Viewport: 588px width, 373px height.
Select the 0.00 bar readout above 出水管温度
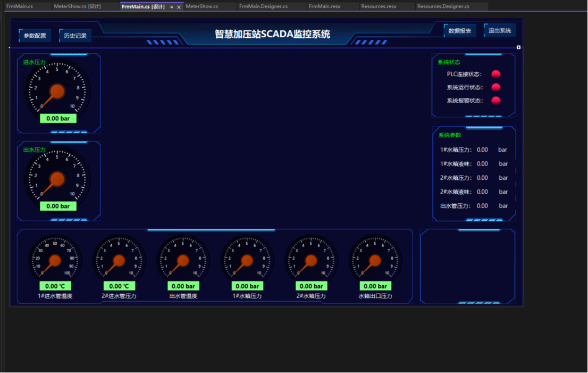coord(183,286)
